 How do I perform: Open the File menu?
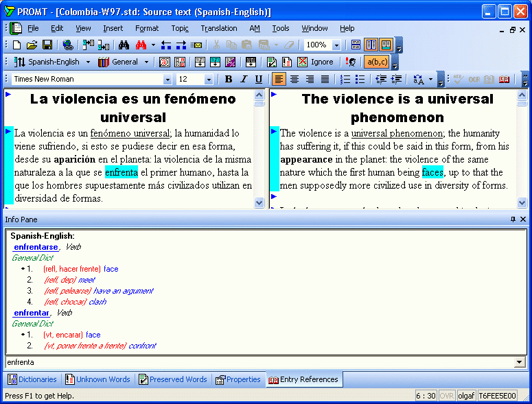(33, 29)
